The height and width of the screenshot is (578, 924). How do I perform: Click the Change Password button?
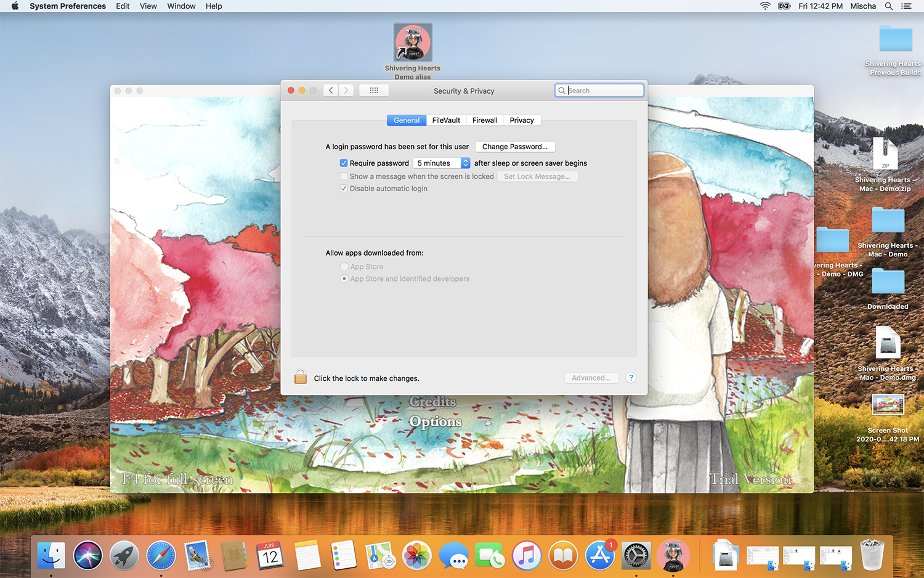pos(515,147)
